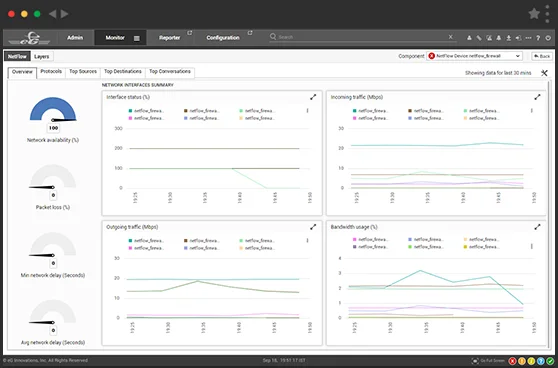Click the pencil-shaped toolbar icon
The width and height of the screenshot is (558, 368).
pyautogui.click(x=479, y=38)
